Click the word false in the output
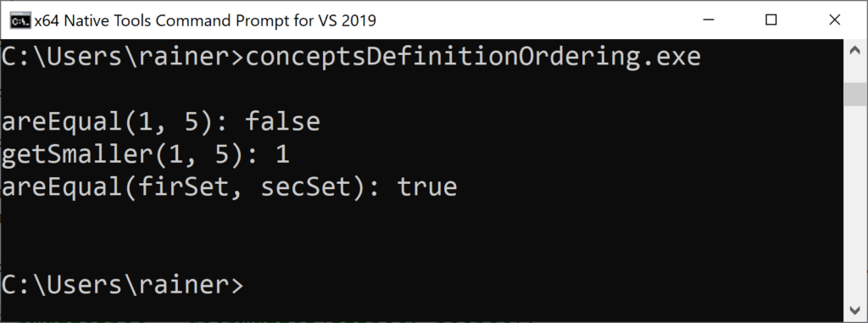The height and width of the screenshot is (323, 868). [282, 122]
